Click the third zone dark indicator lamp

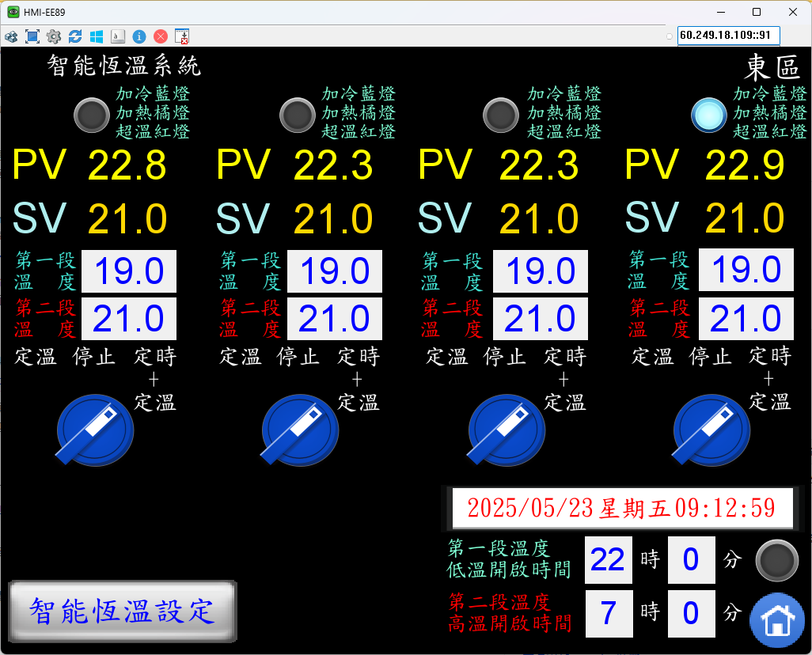pos(501,115)
